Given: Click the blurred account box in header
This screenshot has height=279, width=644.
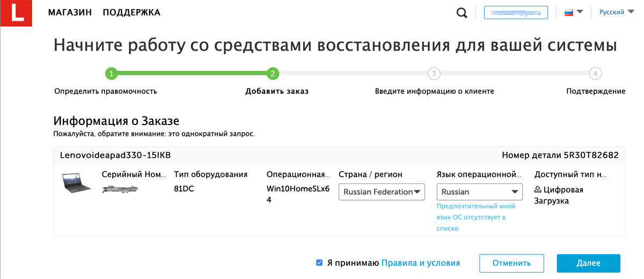Looking at the screenshot, I should 516,12.
